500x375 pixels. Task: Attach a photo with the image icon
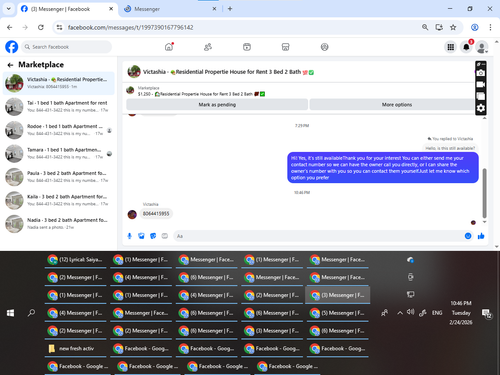tap(141, 236)
